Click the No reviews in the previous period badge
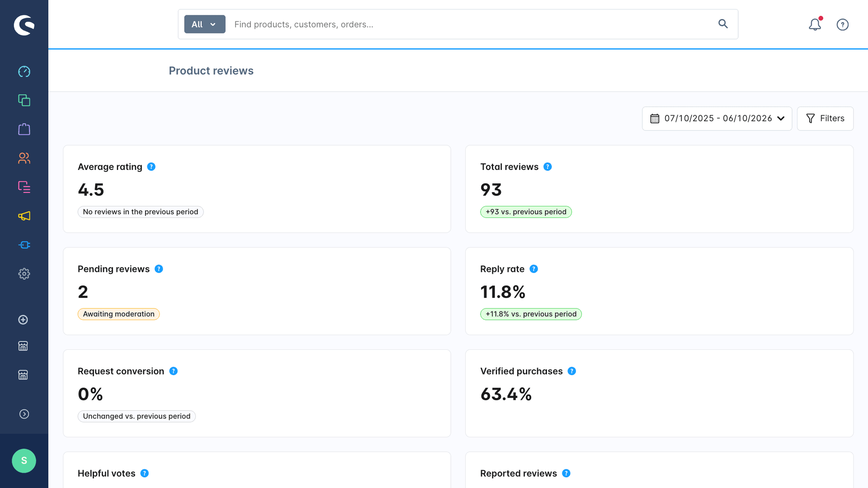Viewport: 868px width, 488px height. click(x=141, y=212)
